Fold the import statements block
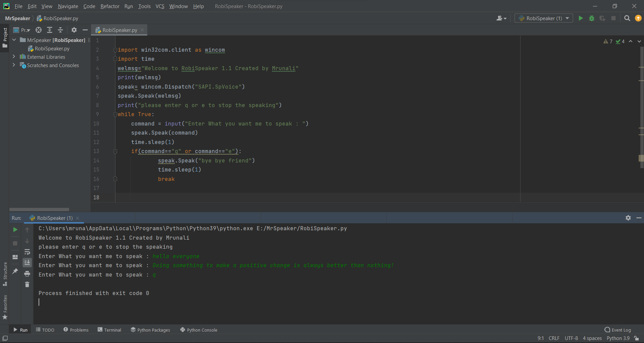The image size is (644, 343). click(x=115, y=50)
